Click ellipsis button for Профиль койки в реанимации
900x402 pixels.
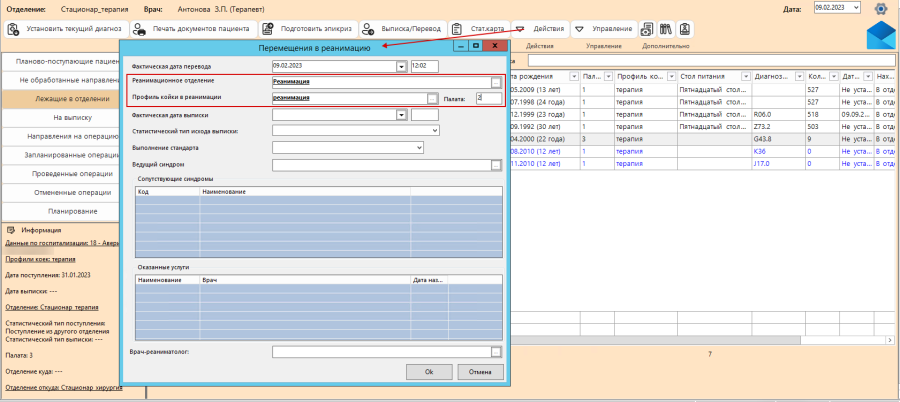[x=433, y=99]
